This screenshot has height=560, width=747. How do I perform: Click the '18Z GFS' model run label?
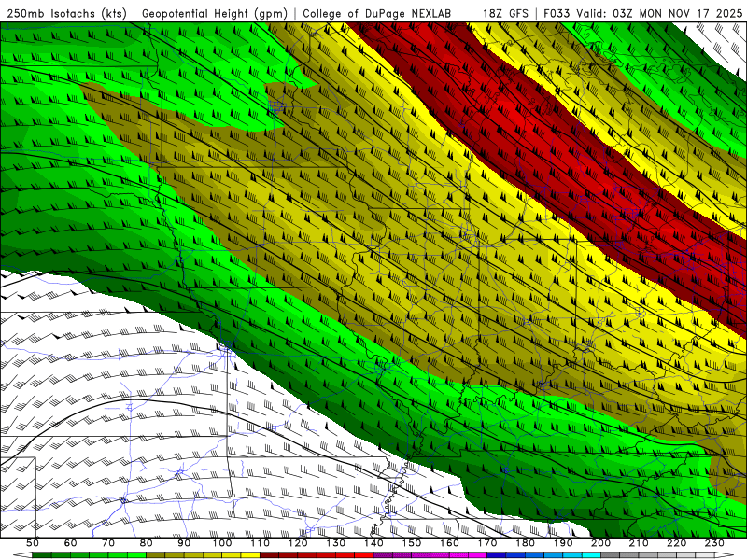click(505, 13)
